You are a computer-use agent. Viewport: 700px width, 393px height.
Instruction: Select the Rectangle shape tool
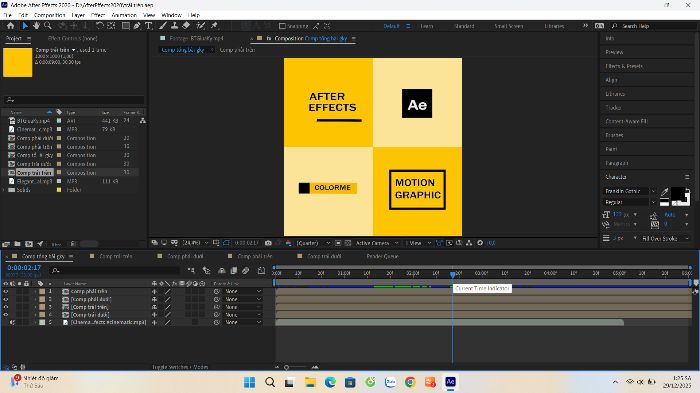pyautogui.click(x=126, y=26)
